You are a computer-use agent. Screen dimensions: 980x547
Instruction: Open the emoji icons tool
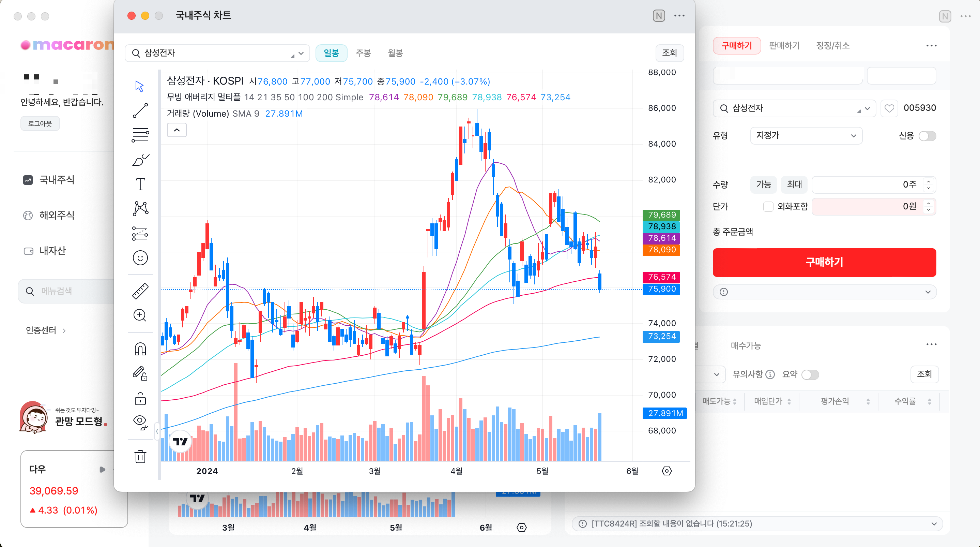[x=140, y=258]
